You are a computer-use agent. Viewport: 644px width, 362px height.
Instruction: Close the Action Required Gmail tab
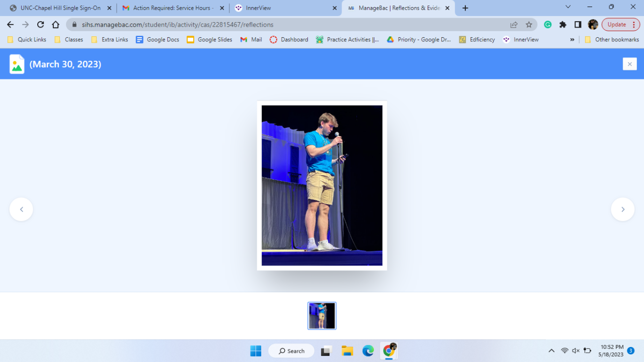pyautogui.click(x=222, y=8)
